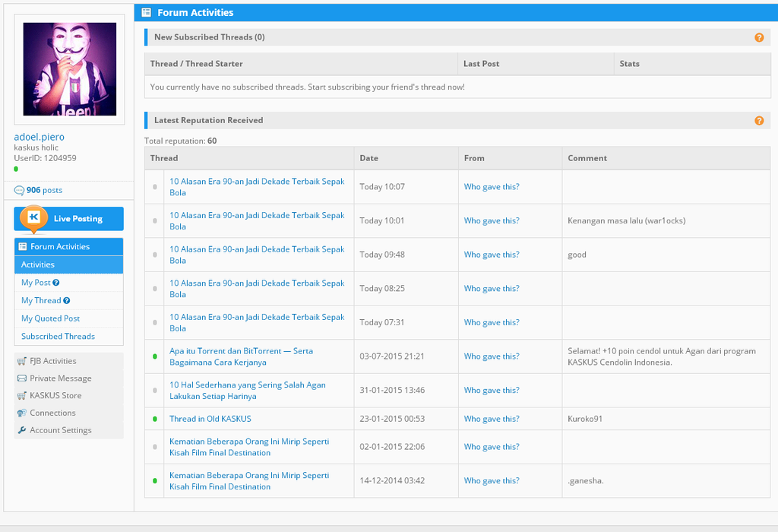Screen dimensions: 778x532
Task: Click help icon on Latest Reputation Received
Action: point(759,121)
